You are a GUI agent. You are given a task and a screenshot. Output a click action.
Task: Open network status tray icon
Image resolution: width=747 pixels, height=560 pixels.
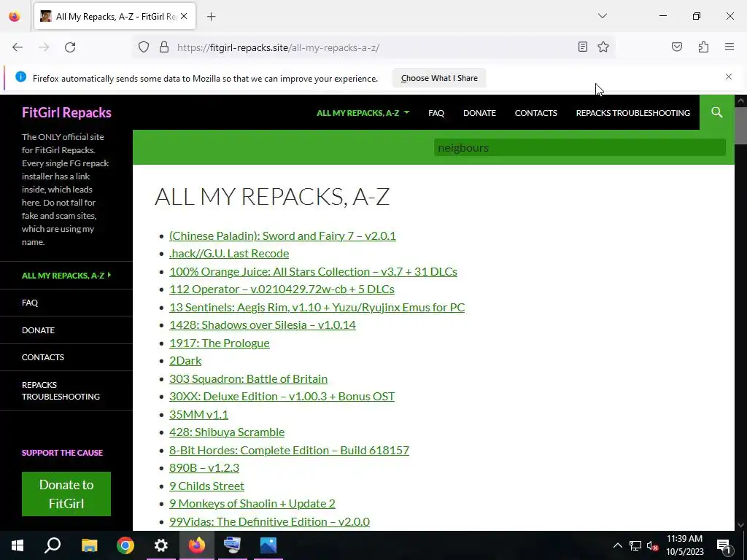[635, 545]
